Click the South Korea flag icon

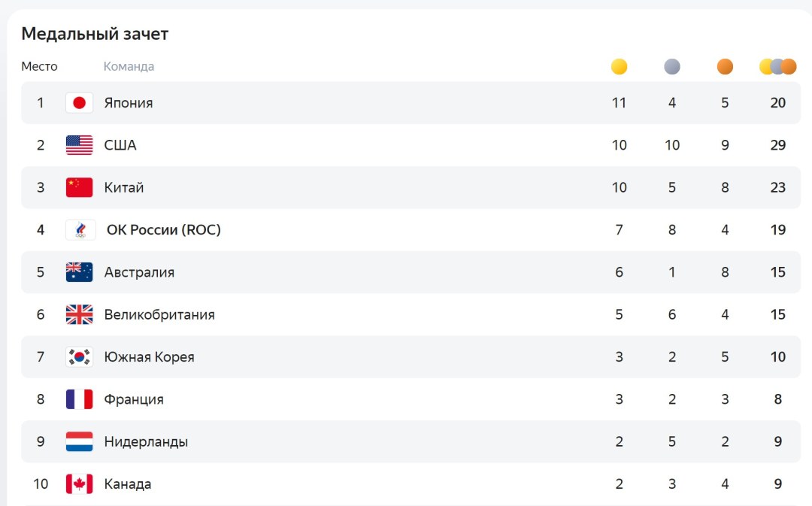79,357
